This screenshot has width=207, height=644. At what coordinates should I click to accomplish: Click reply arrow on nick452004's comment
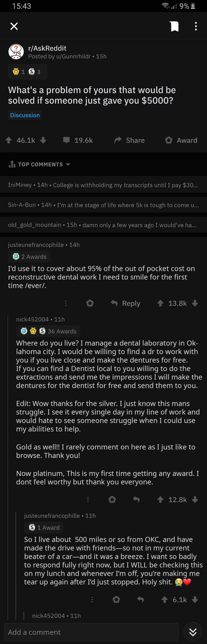click(136, 500)
